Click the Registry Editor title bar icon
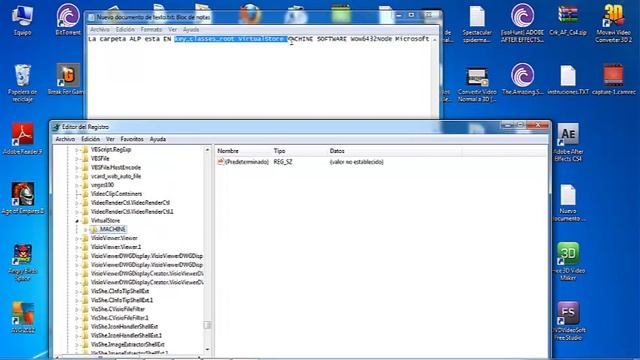The width and height of the screenshot is (640, 360). 56,127
